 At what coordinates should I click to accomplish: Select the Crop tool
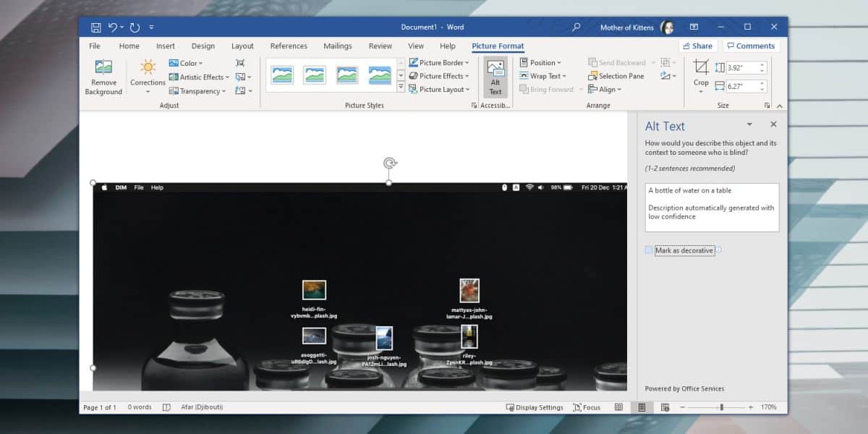pyautogui.click(x=701, y=75)
